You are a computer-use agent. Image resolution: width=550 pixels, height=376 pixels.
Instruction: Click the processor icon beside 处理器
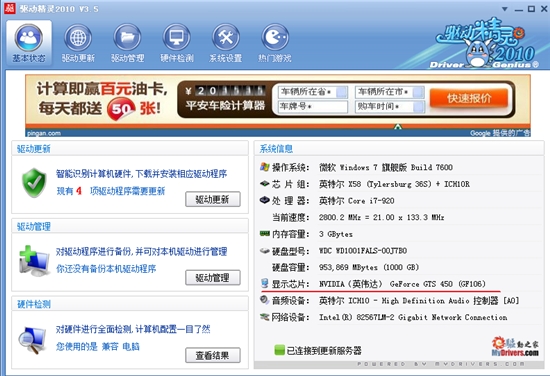pos(264,200)
